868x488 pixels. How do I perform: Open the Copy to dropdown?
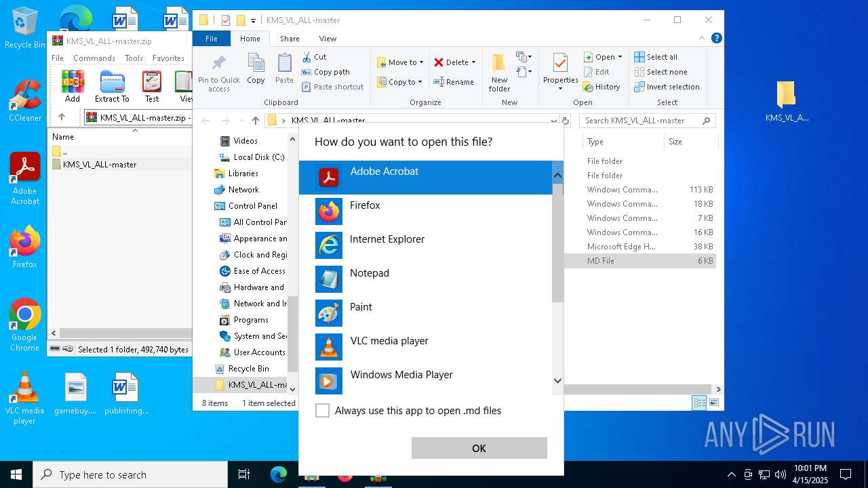(399, 82)
